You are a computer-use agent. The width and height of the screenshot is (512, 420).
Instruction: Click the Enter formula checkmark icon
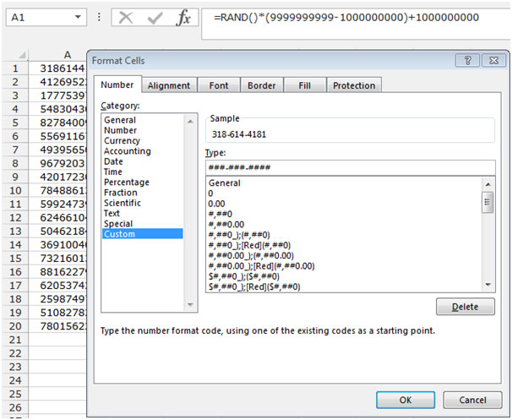pos(155,18)
